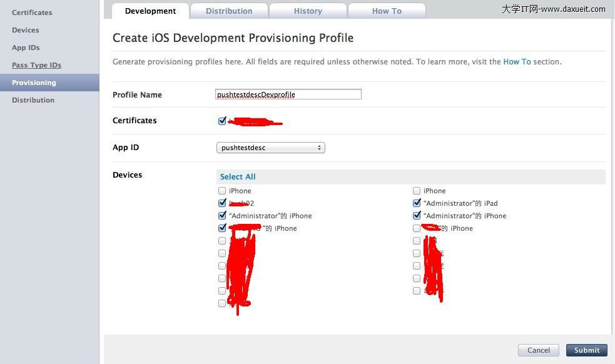615x364 pixels.
Task: Check the first iPhone checkbox in left column
Action: pyautogui.click(x=222, y=191)
